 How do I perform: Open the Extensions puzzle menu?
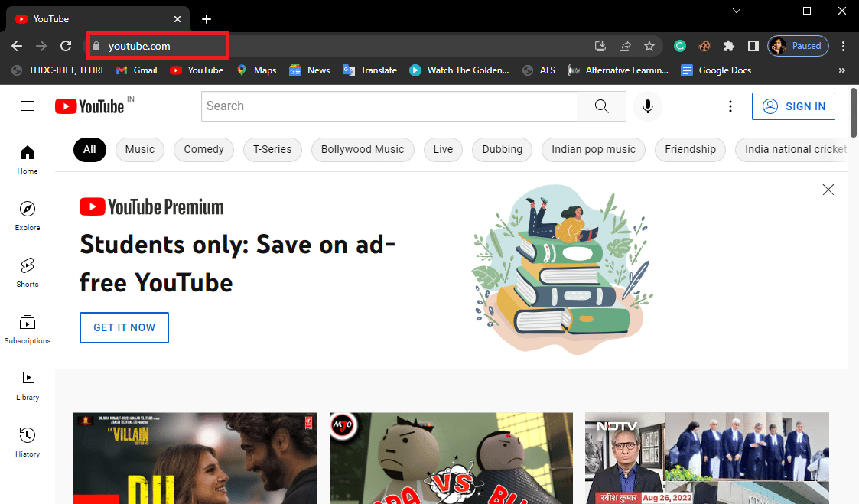729,46
